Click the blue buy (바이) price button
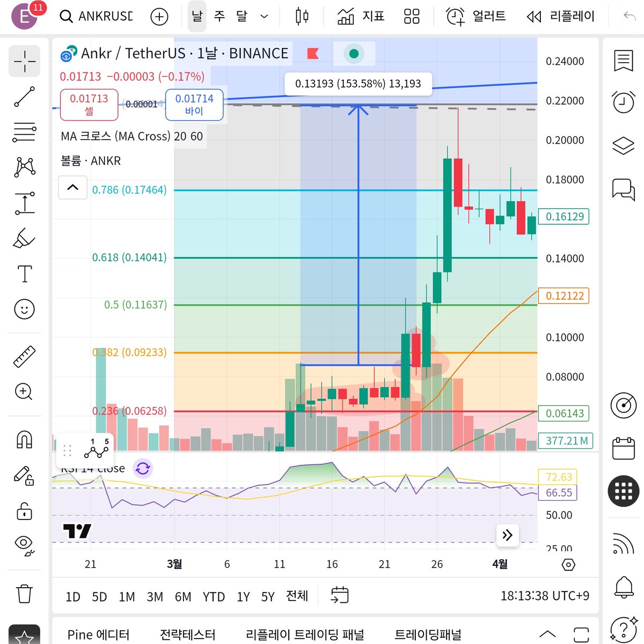This screenshot has width=644, height=644. pyautogui.click(x=194, y=105)
